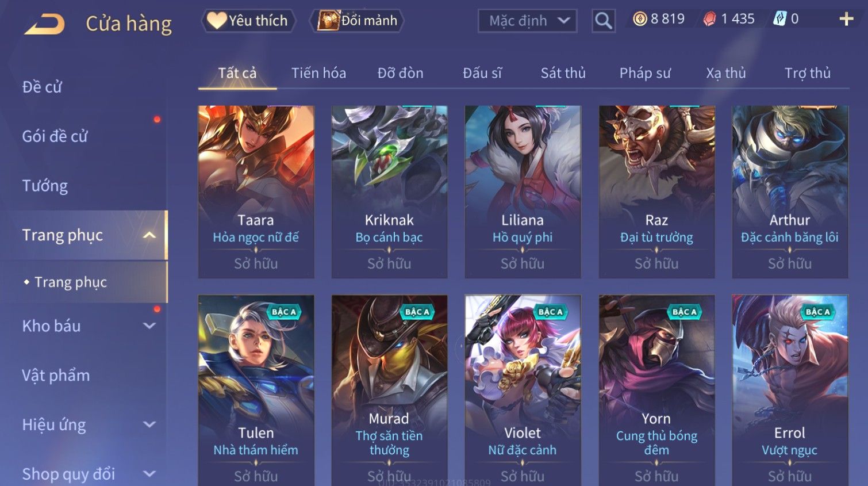Viewport: 868px width, 486px height.
Task: Click the blue voucher ticket icon
Action: [x=779, y=19]
